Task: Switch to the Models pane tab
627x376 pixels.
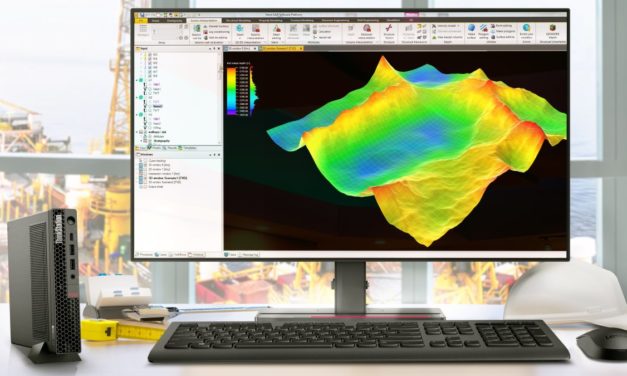Action: click(x=155, y=148)
